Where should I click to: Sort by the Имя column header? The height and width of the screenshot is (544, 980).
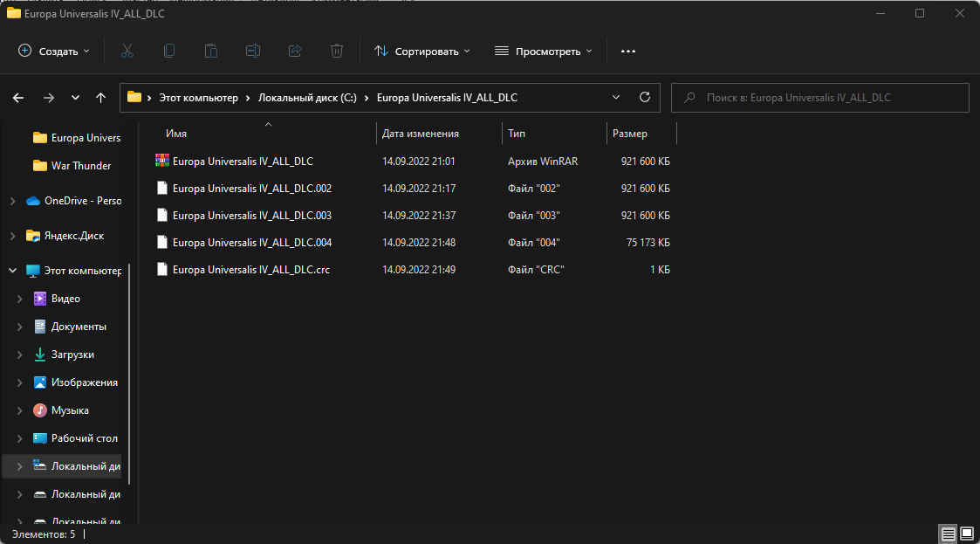(176, 134)
